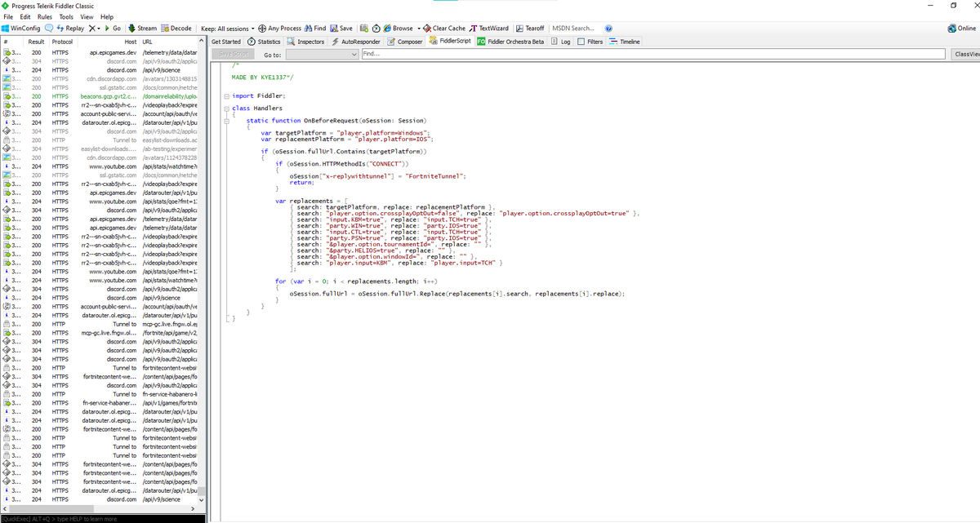Open the File menu
This screenshot has height=523, width=980.
[10, 17]
